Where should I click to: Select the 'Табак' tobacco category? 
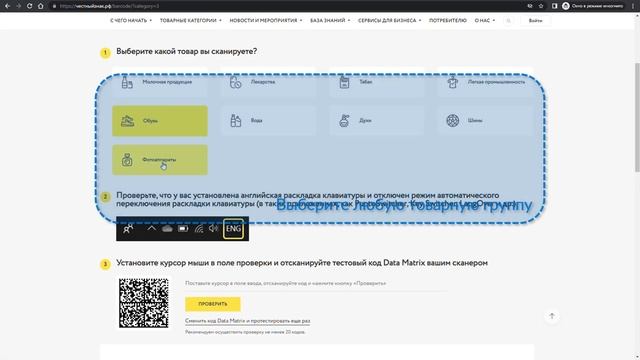tap(377, 82)
